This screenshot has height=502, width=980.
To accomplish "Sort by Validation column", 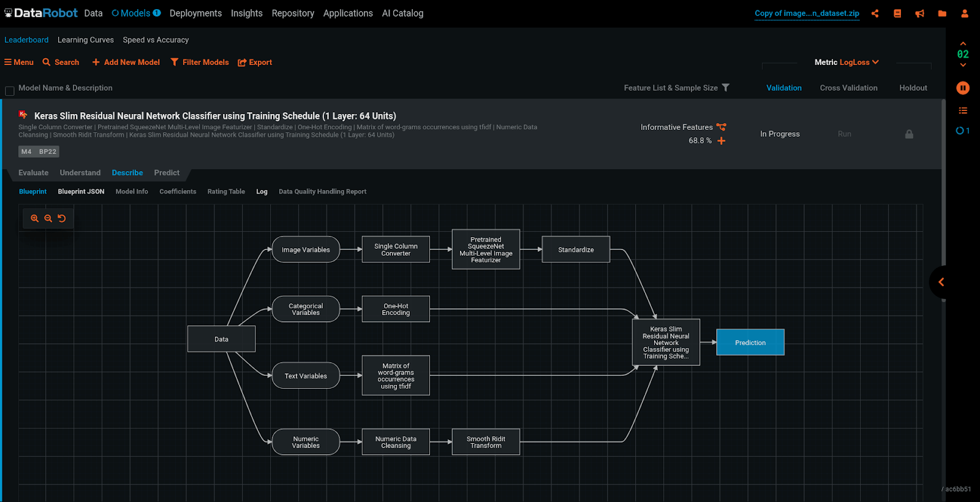I will coord(784,88).
